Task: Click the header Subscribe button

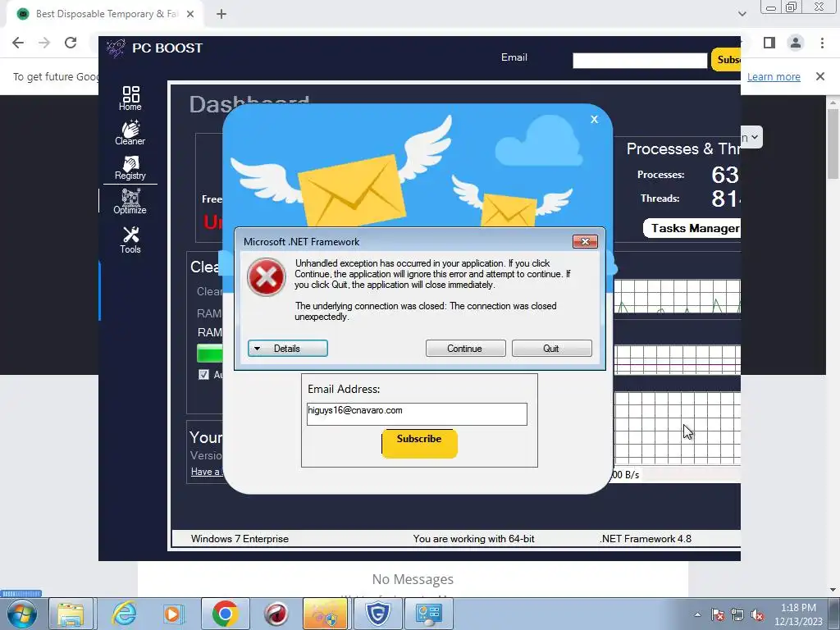Action: [x=726, y=59]
